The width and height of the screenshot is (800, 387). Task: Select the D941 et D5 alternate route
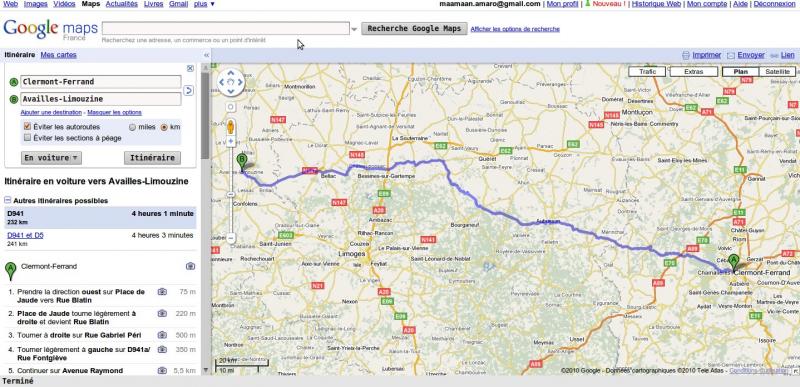[26, 235]
